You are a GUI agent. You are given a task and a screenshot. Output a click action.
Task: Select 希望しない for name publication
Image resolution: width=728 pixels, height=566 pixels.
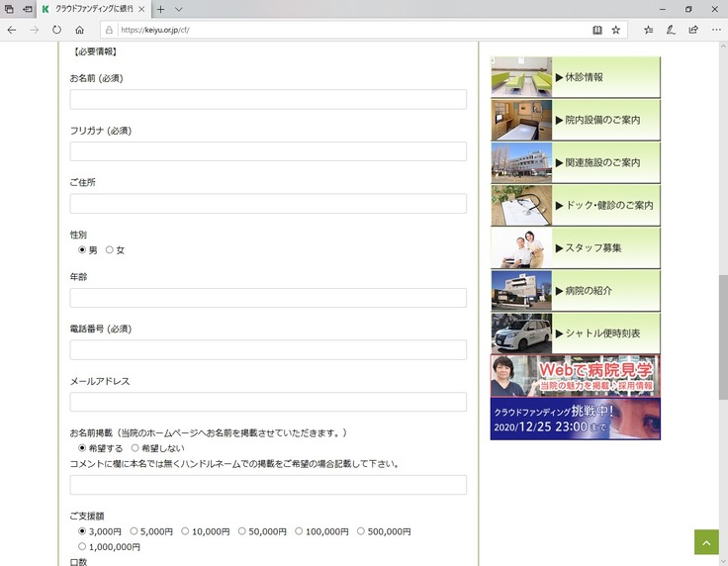click(136, 448)
